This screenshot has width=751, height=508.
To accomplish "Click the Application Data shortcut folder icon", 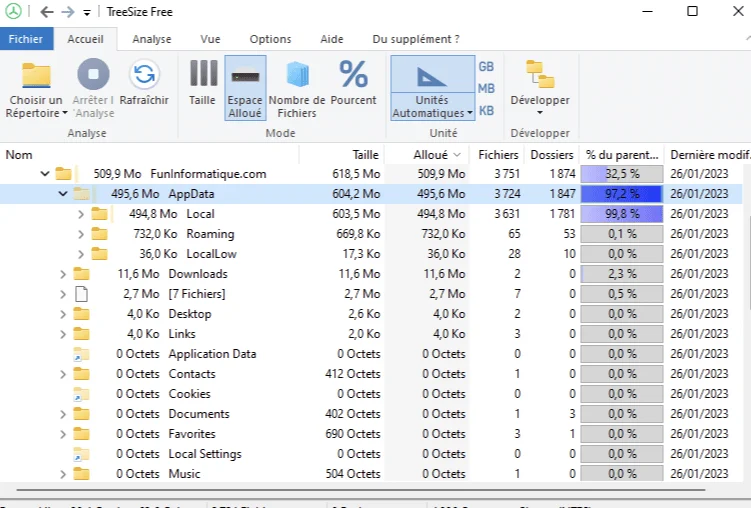I will click(81, 354).
